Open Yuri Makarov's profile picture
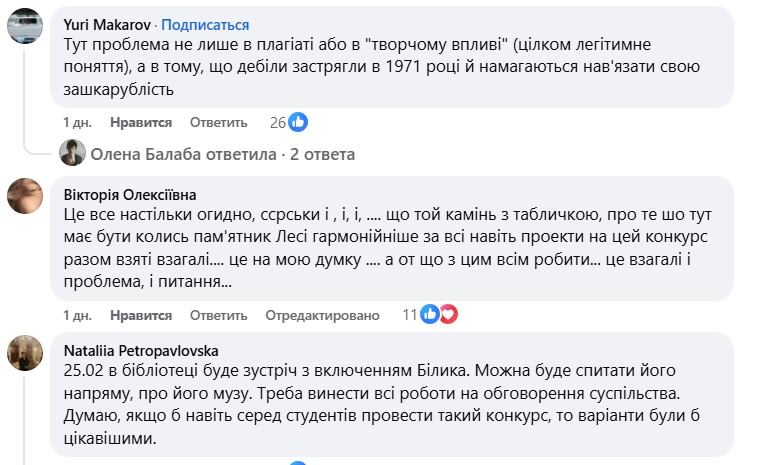 tap(24, 26)
